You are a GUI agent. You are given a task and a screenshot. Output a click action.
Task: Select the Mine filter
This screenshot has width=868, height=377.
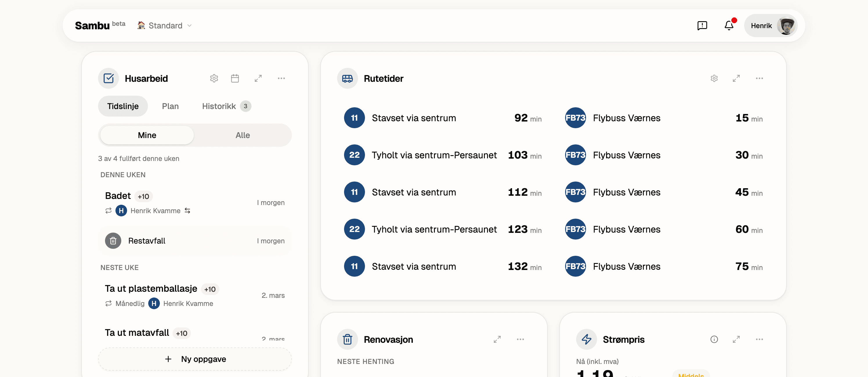point(147,135)
